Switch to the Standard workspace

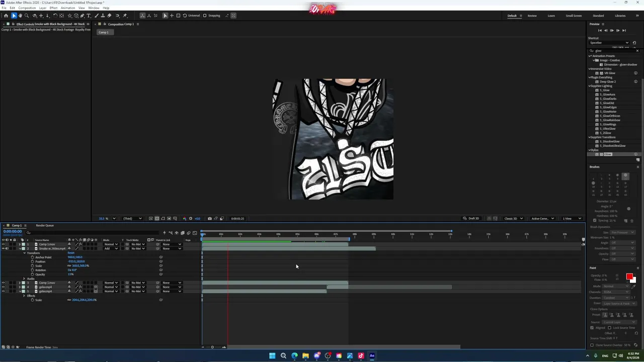click(x=598, y=16)
